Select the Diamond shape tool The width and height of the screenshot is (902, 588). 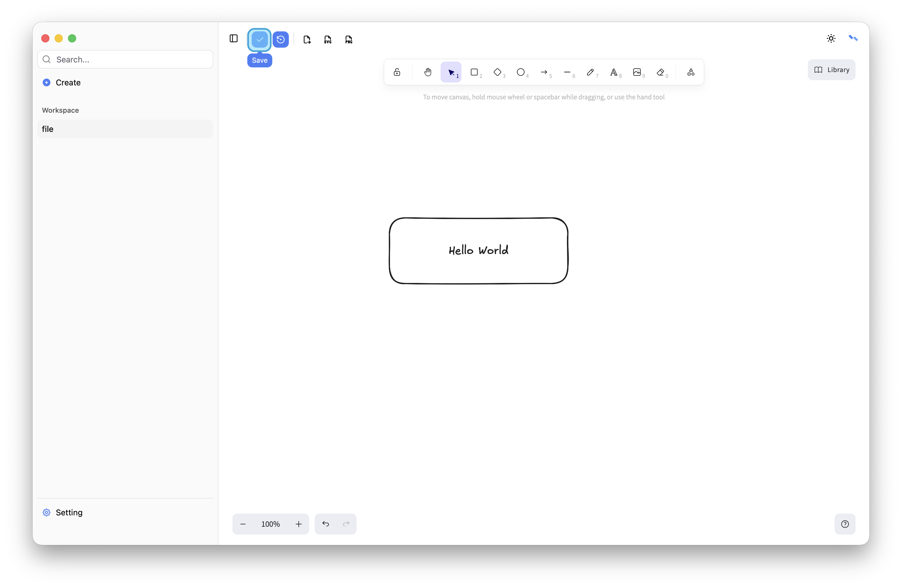(497, 72)
